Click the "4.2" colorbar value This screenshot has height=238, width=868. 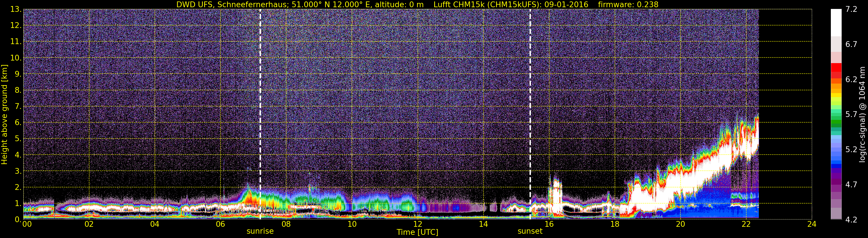[x=851, y=220]
